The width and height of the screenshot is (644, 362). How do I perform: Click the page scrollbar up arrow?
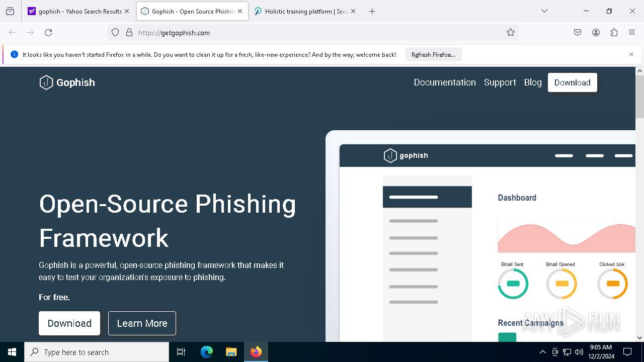click(640, 71)
